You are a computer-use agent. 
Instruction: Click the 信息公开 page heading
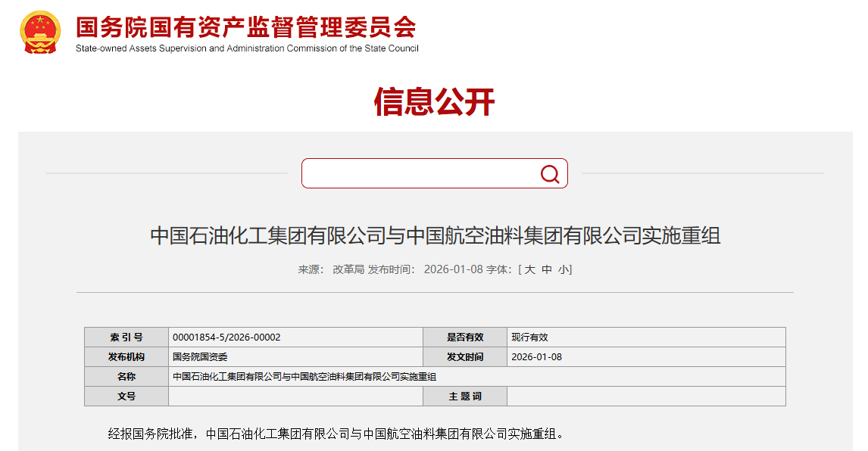pyautogui.click(x=435, y=102)
